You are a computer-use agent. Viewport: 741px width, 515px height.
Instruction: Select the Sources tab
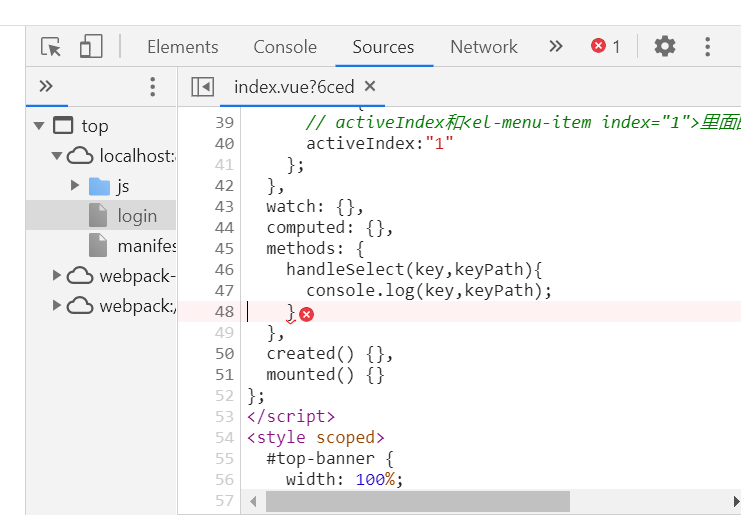[x=383, y=47]
